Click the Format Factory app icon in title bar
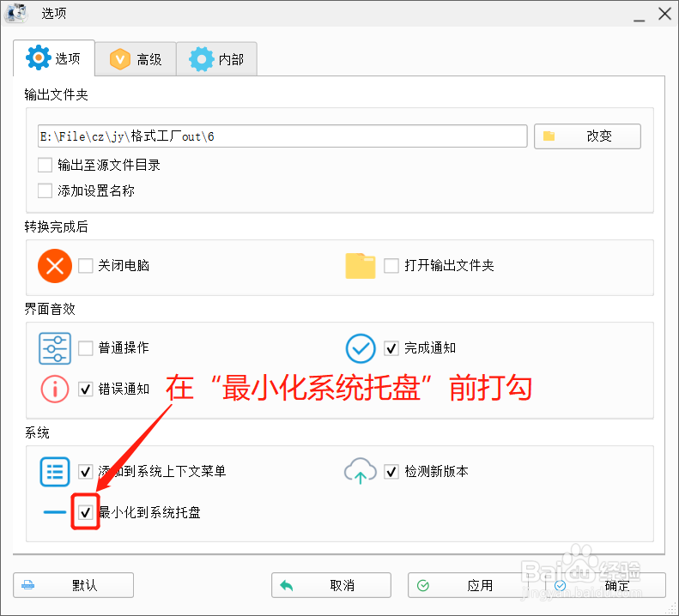The image size is (679, 616). point(16,13)
